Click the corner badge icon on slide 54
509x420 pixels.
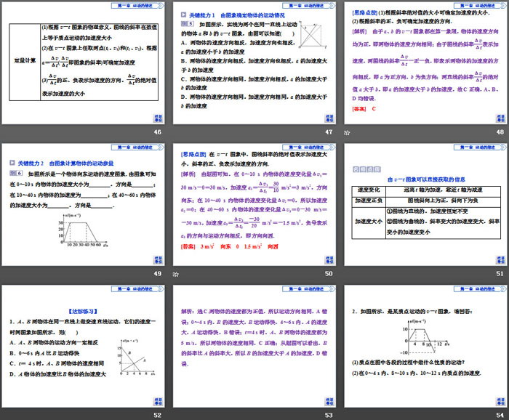coord(495,399)
